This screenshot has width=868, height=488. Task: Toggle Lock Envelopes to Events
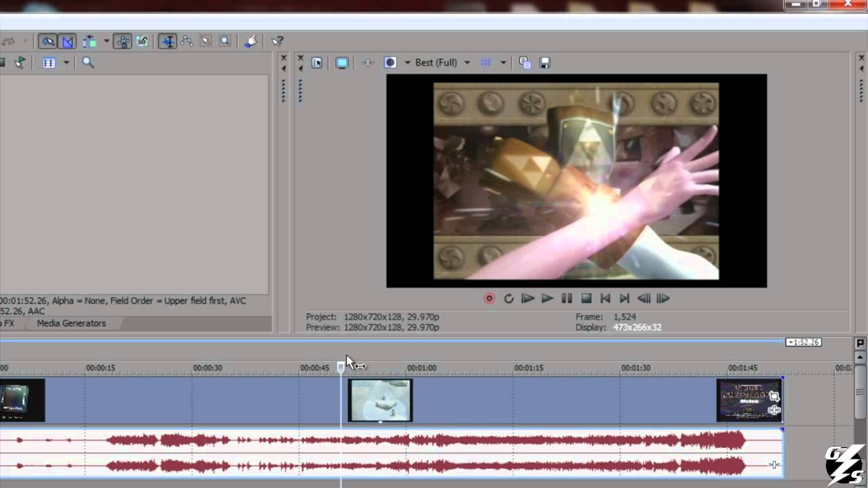tap(123, 41)
